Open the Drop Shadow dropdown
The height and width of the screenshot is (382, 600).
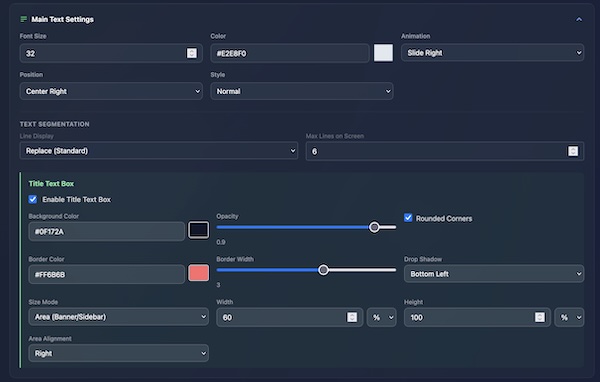[x=494, y=274]
